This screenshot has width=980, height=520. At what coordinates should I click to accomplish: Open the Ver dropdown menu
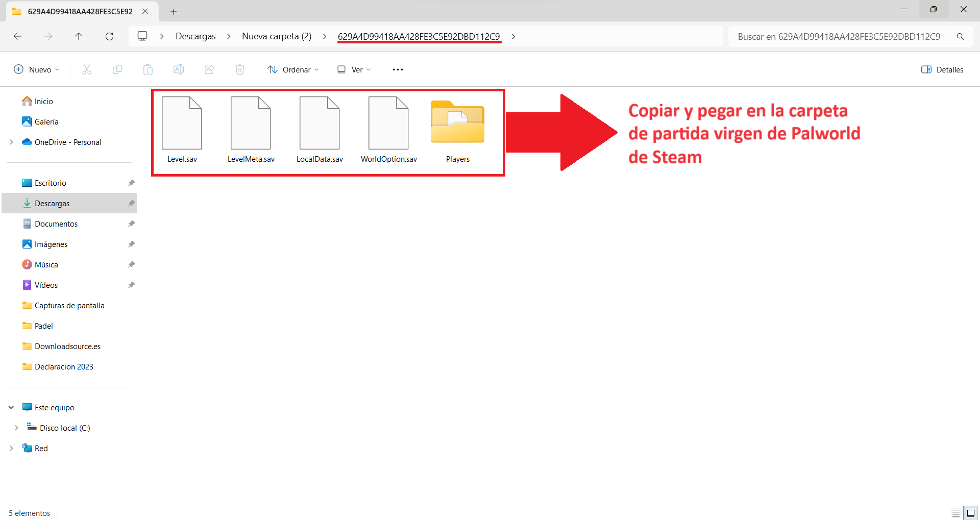point(354,69)
